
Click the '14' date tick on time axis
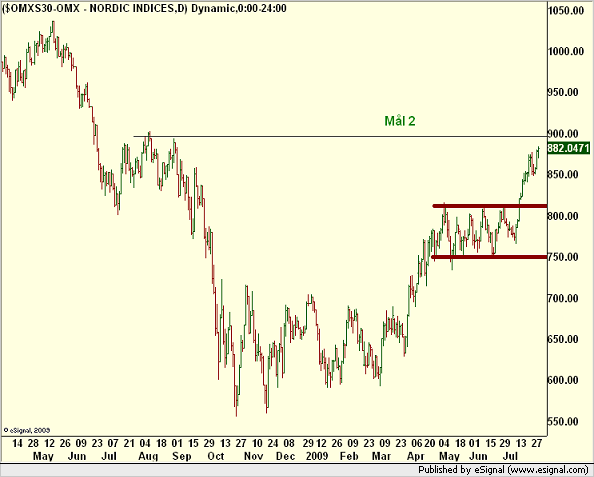click(17, 443)
